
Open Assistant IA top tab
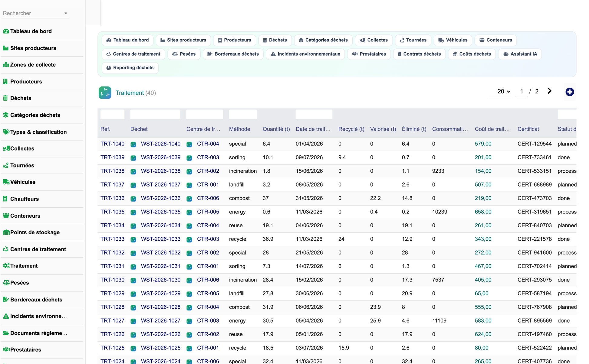point(520,54)
